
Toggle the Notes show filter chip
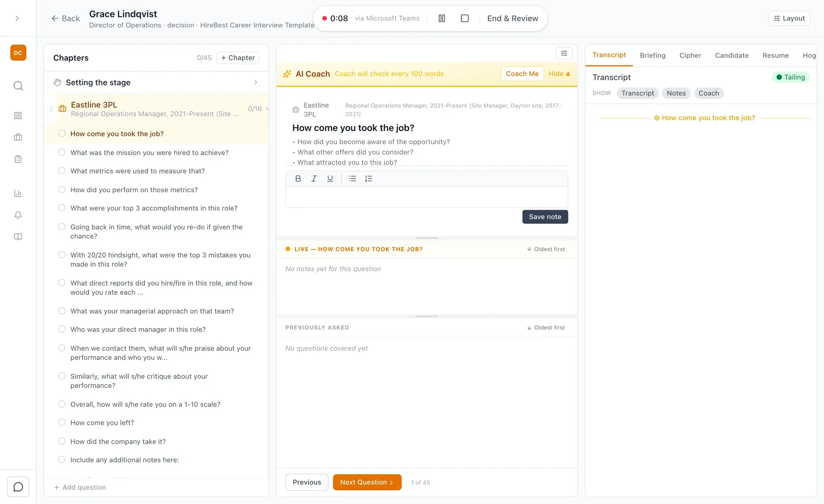tap(676, 93)
